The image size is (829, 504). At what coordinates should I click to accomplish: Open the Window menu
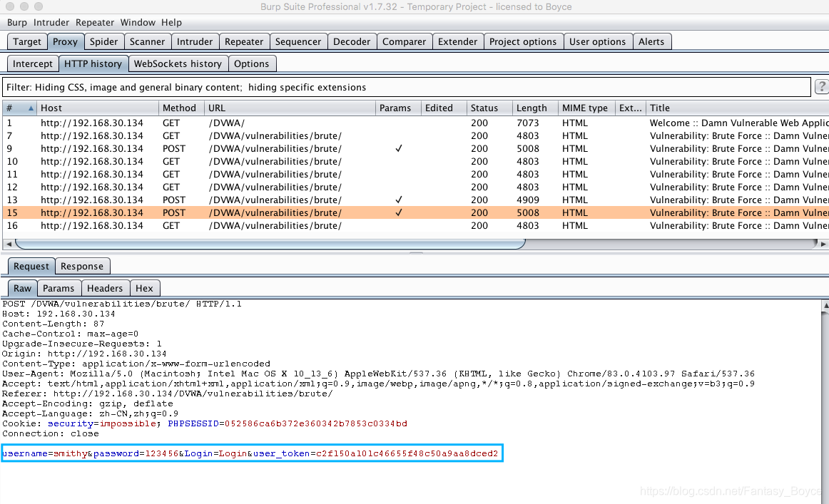[x=138, y=23]
